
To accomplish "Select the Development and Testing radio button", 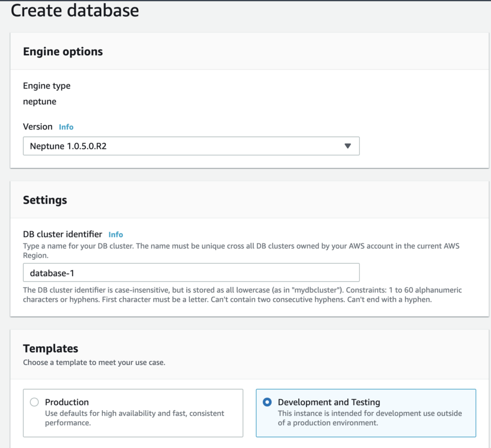I will (x=266, y=402).
